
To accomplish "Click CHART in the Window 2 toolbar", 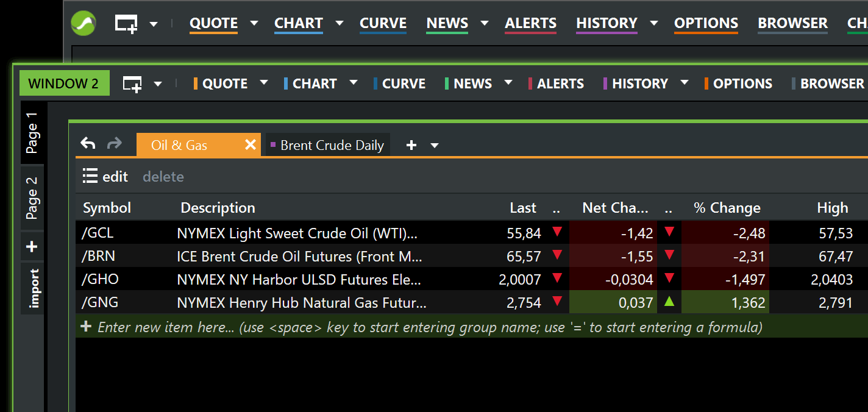I will (x=310, y=83).
